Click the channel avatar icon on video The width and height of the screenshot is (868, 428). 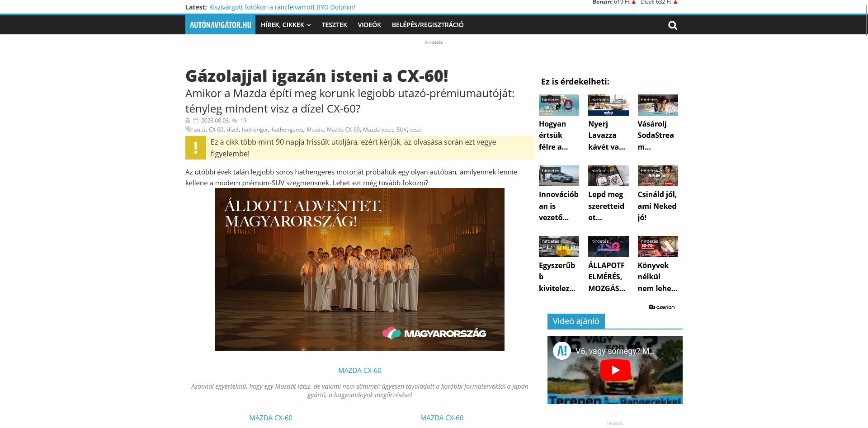pyautogui.click(x=562, y=351)
